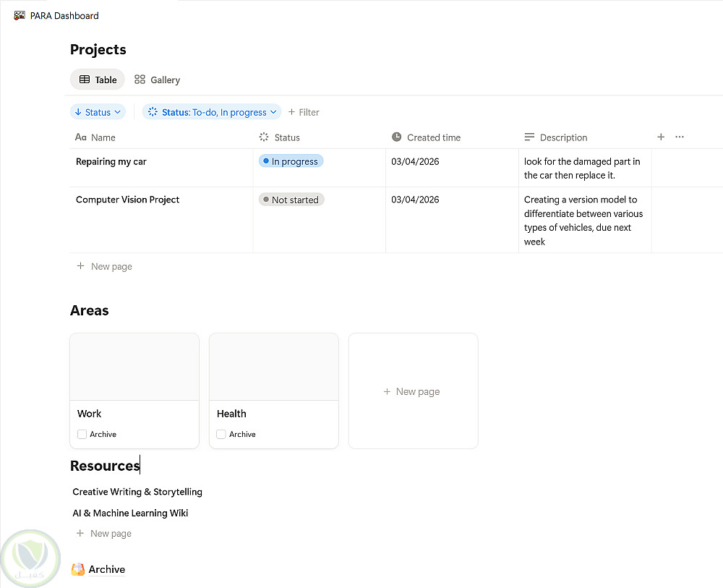Open Creative Writing & Storytelling resource
723x588 pixels.
coord(137,492)
